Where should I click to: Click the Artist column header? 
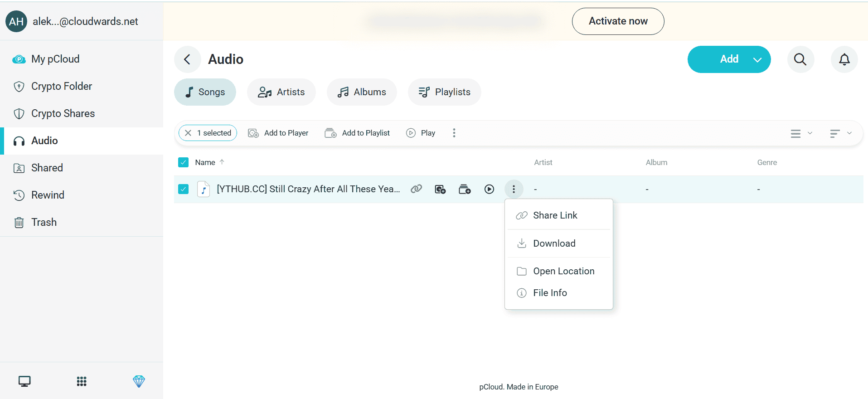point(543,162)
